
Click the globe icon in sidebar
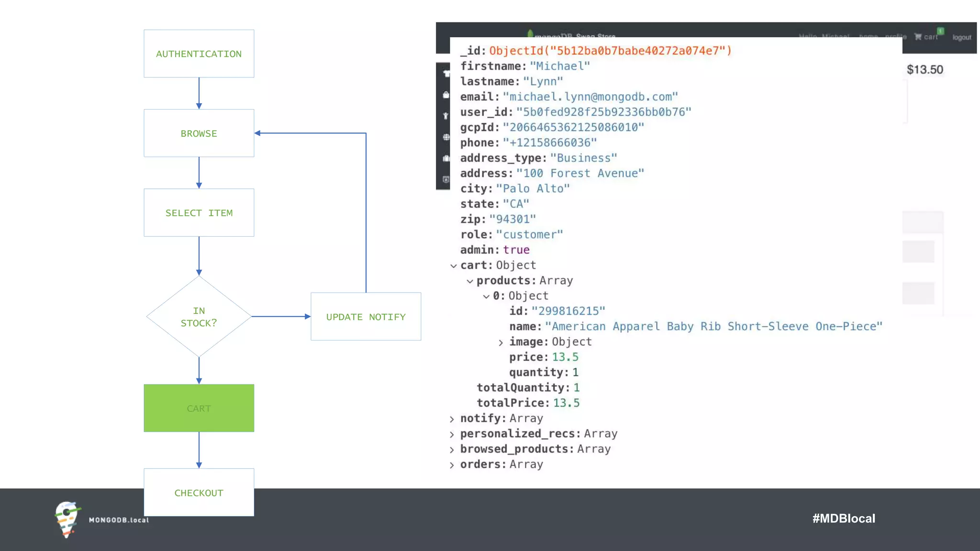(446, 137)
